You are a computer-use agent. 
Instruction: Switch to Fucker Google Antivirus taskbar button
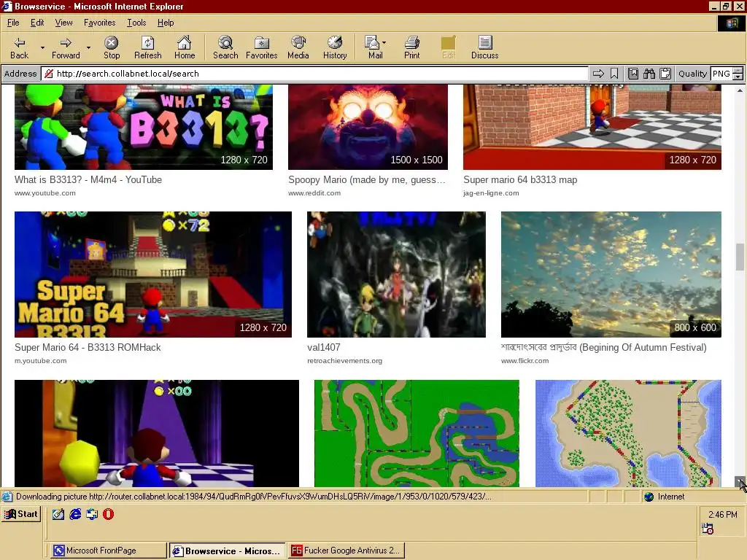click(x=347, y=551)
